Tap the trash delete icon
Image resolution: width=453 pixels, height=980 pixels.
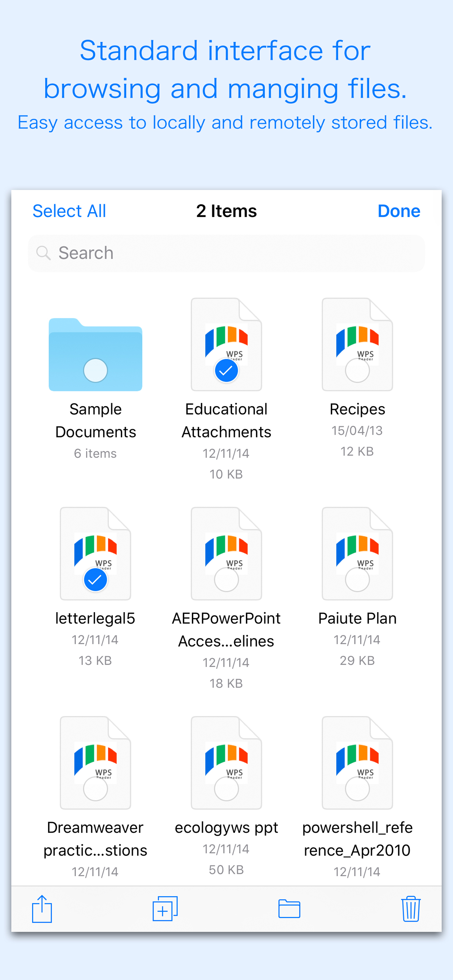410,909
